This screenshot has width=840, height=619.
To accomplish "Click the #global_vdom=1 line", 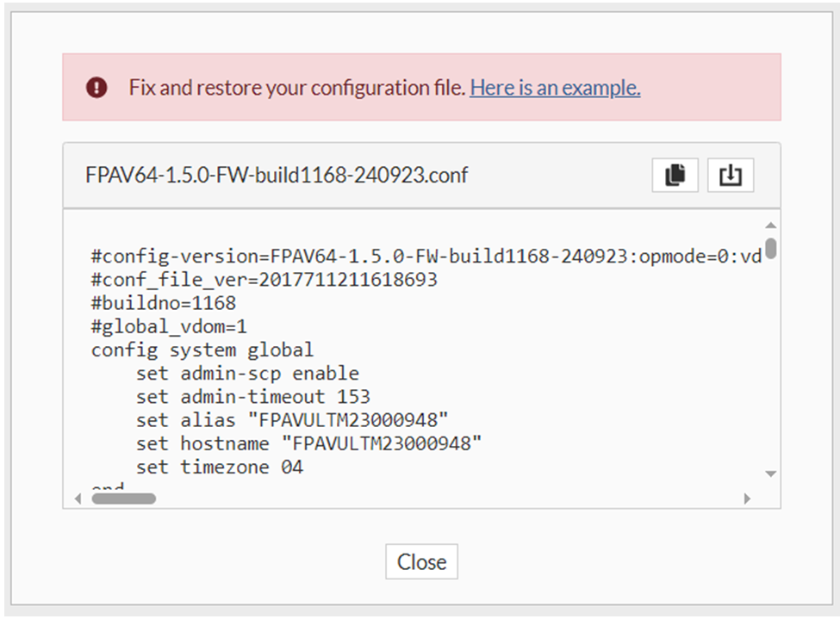I will coord(170,326).
